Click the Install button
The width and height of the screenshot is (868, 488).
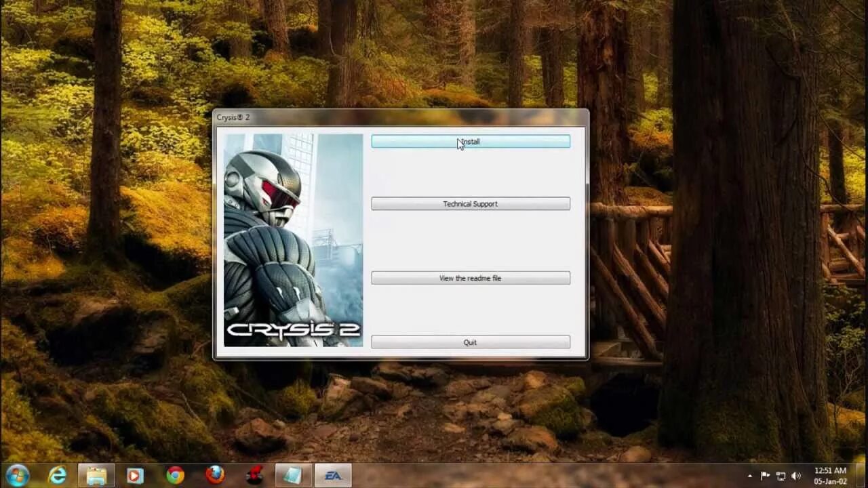click(470, 141)
